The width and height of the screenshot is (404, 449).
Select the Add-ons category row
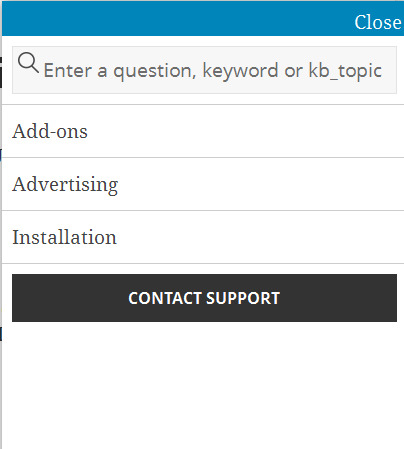click(203, 131)
